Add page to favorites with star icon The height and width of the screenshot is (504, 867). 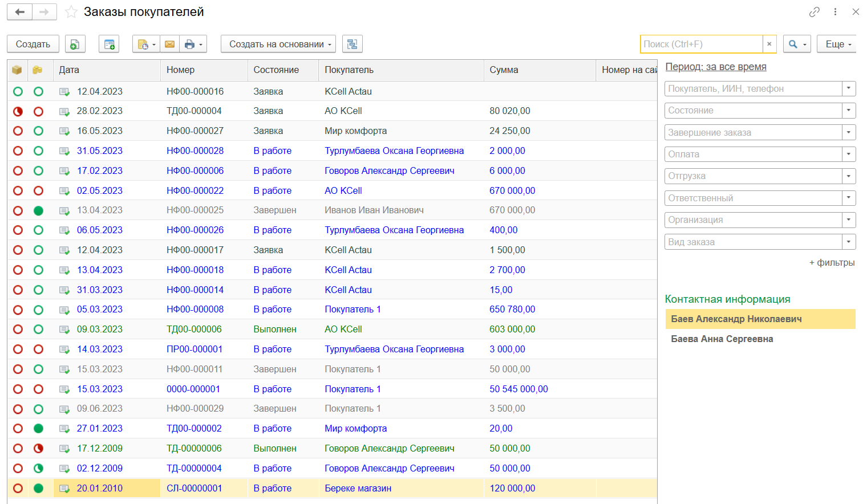point(71,12)
